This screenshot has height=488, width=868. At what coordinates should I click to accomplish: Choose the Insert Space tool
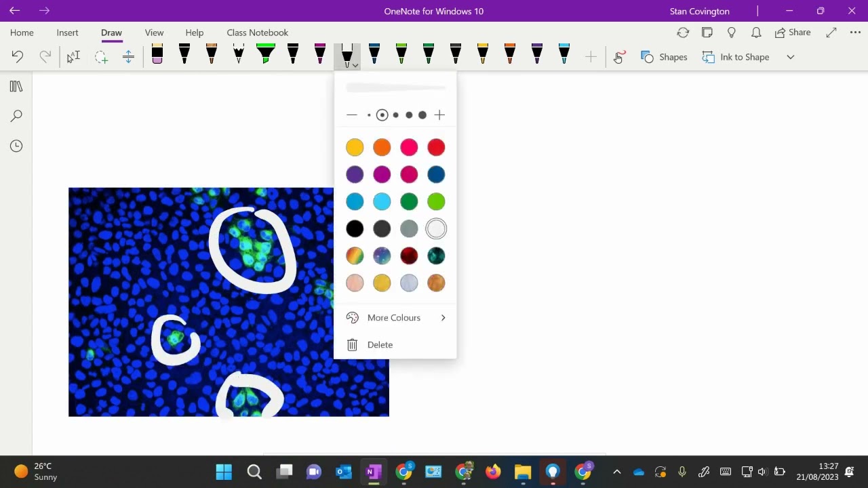tap(128, 57)
